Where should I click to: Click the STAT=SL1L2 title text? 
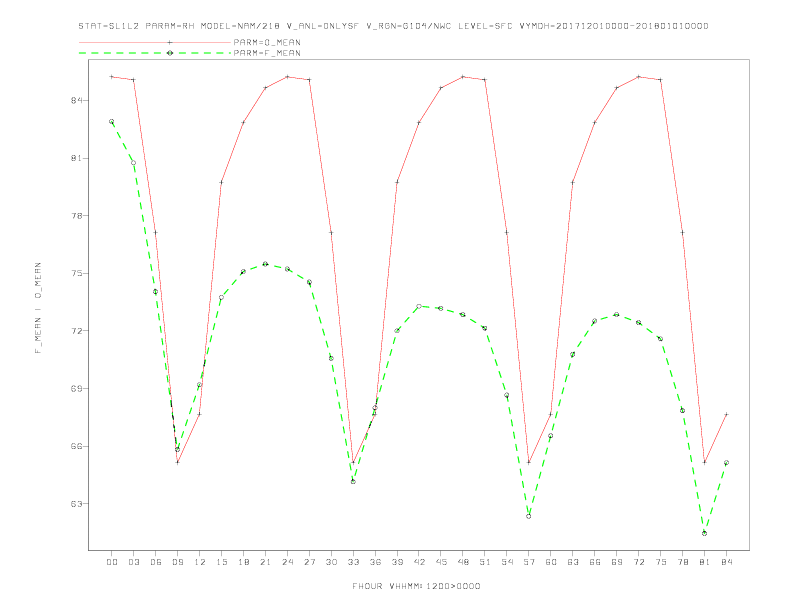(x=109, y=26)
